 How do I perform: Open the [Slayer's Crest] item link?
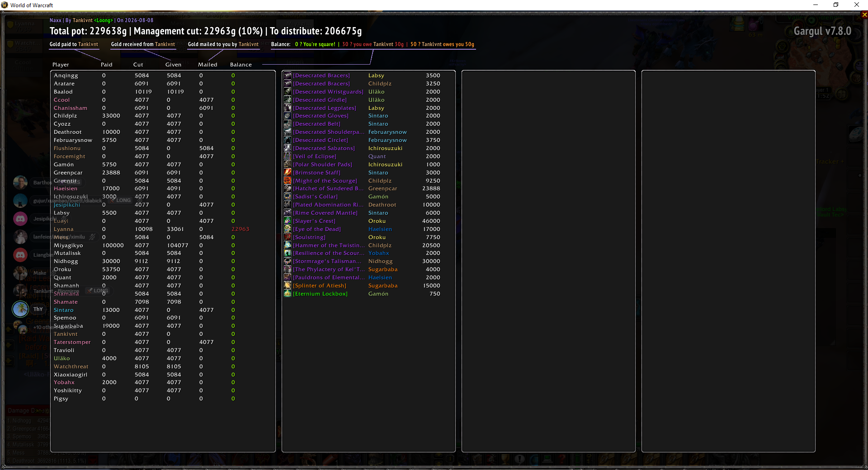(314, 221)
